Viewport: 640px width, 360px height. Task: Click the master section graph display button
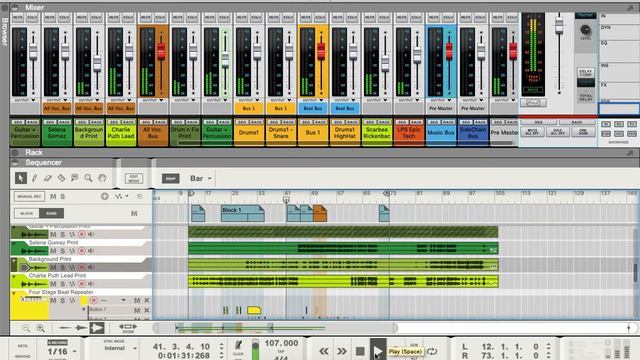click(x=533, y=103)
